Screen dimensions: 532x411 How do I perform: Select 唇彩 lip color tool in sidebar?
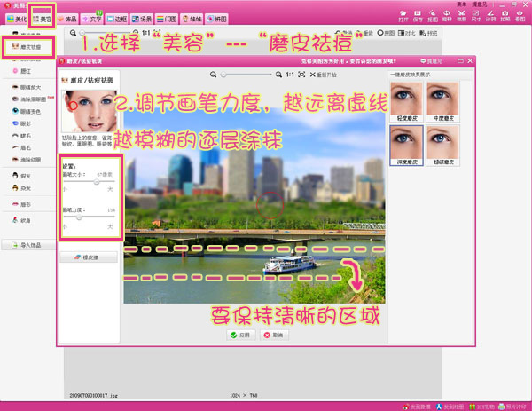point(22,204)
